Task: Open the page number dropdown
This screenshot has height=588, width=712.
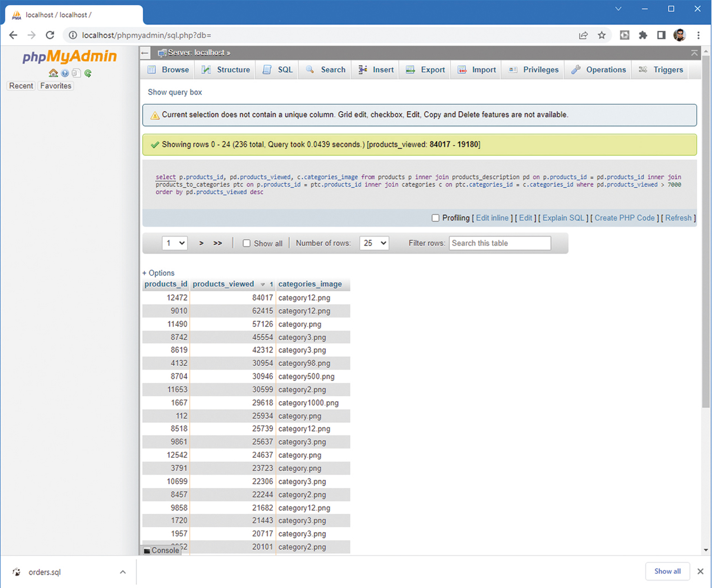Action: [174, 243]
